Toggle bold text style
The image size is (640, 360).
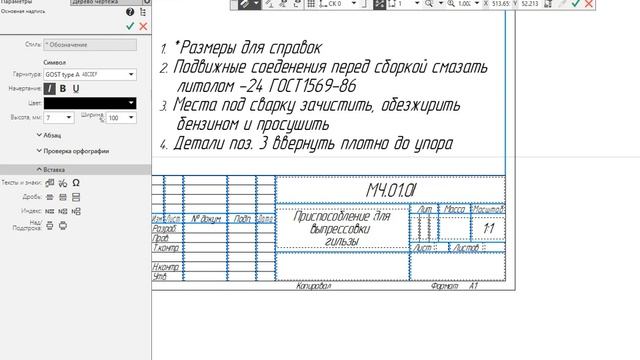(x=62, y=89)
